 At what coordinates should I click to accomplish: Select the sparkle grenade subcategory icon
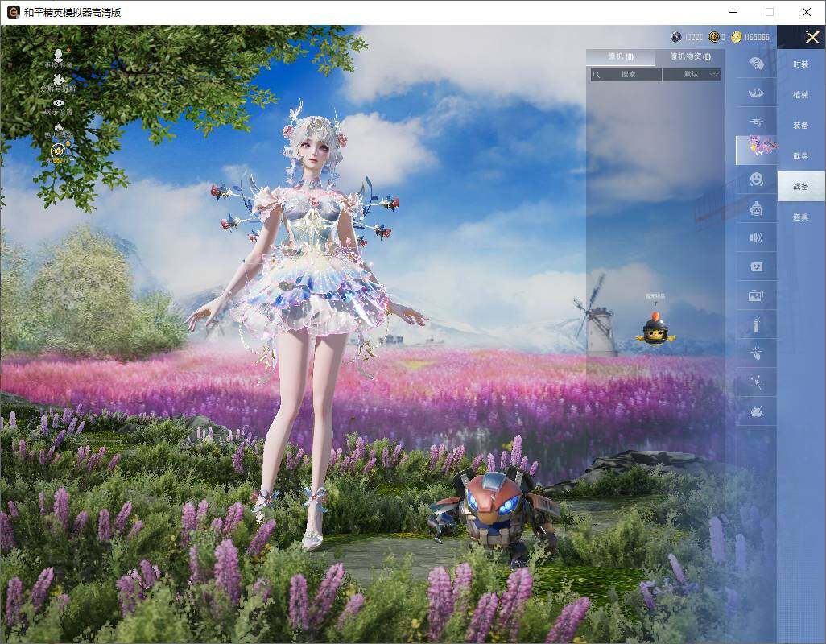(x=756, y=353)
